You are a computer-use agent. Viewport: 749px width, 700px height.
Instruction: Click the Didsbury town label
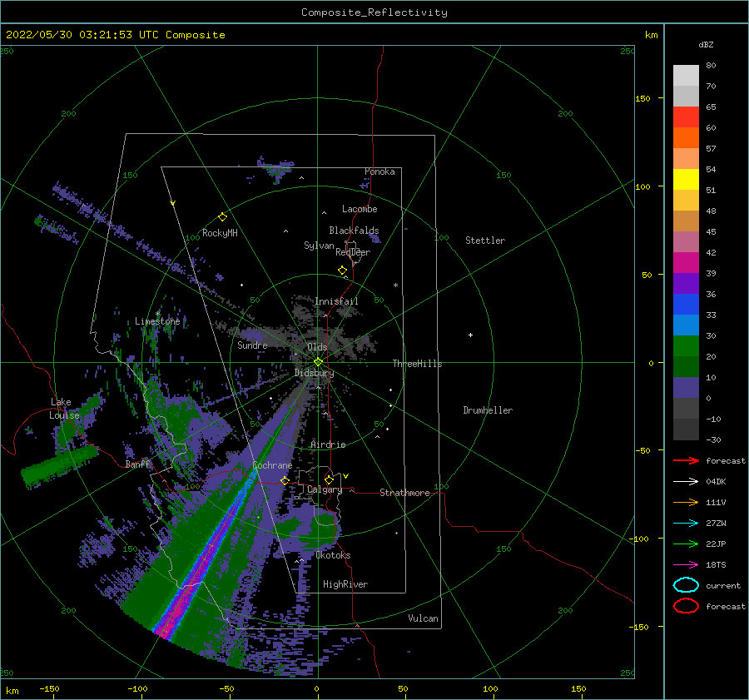pos(314,373)
